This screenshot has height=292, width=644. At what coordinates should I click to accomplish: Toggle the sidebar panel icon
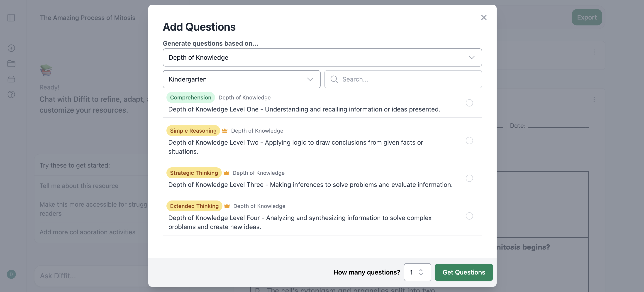tap(11, 18)
